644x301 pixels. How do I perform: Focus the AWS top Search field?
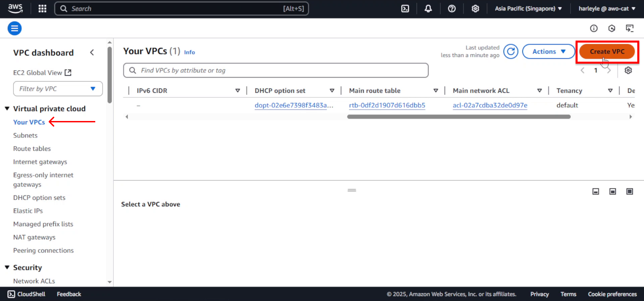pos(181,9)
